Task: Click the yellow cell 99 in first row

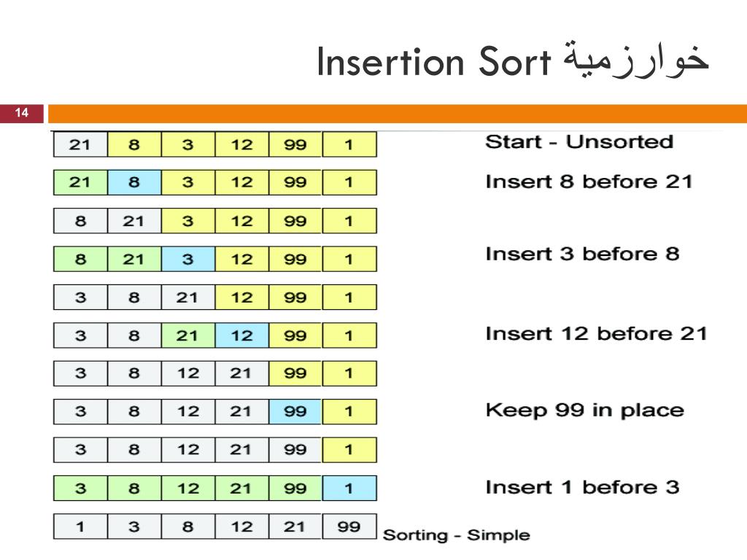Action: pyautogui.click(x=295, y=144)
